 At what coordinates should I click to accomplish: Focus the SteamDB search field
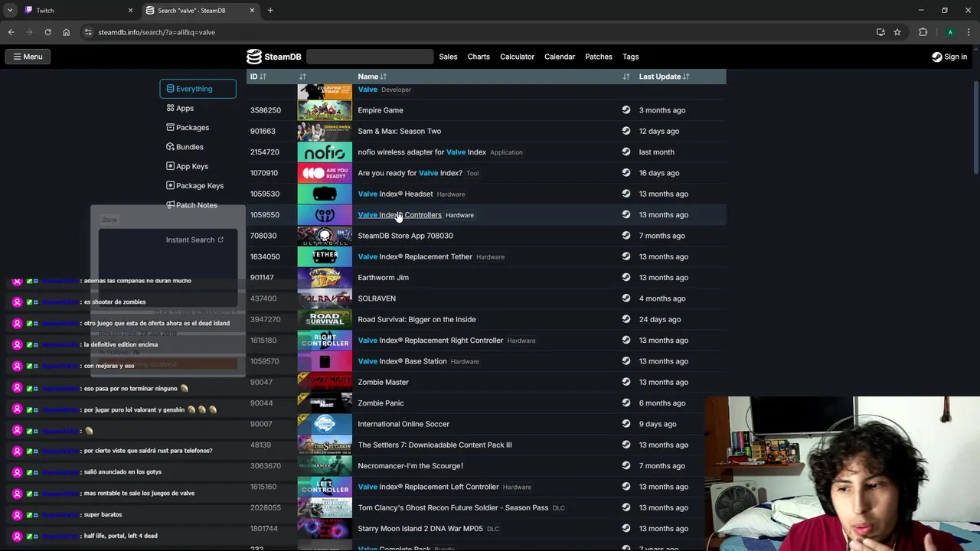[370, 57]
